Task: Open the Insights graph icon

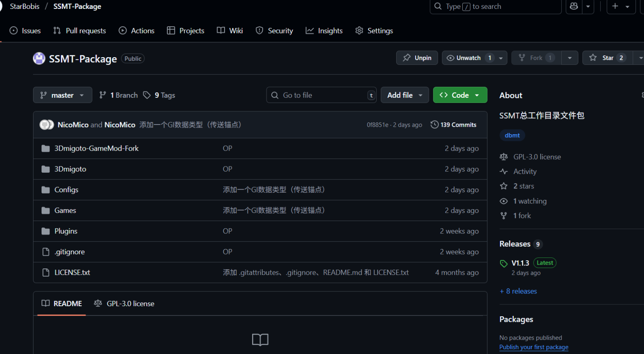Action: (310, 30)
